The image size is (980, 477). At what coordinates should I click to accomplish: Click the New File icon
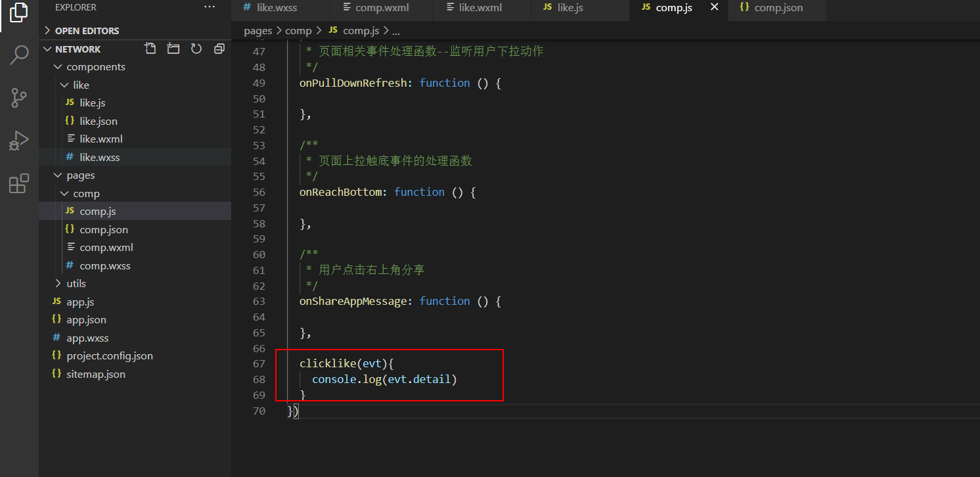(x=150, y=49)
